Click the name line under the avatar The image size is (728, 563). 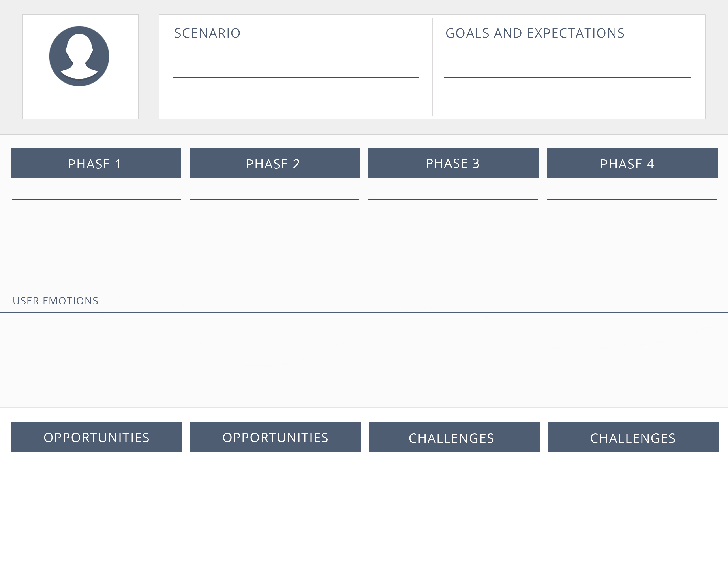point(79,108)
